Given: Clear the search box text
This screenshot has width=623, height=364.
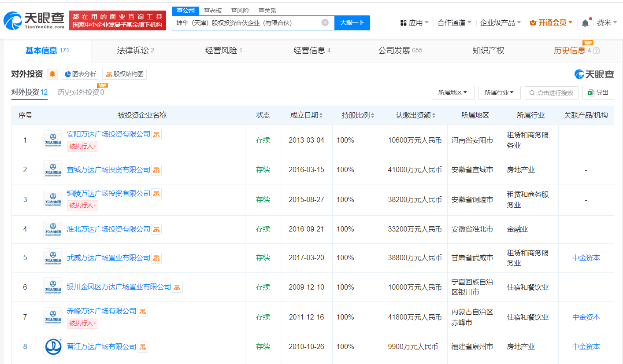Looking at the screenshot, I should click(x=325, y=22).
